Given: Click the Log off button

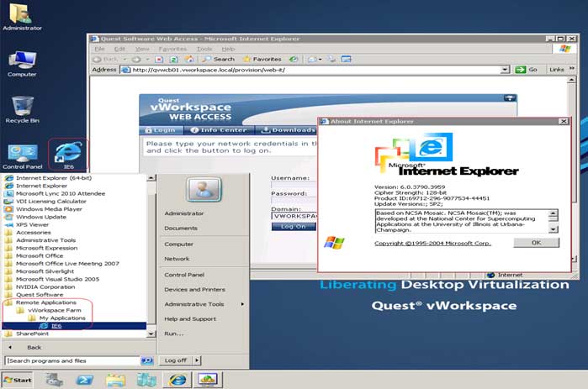Looking at the screenshot, I should 176,360.
